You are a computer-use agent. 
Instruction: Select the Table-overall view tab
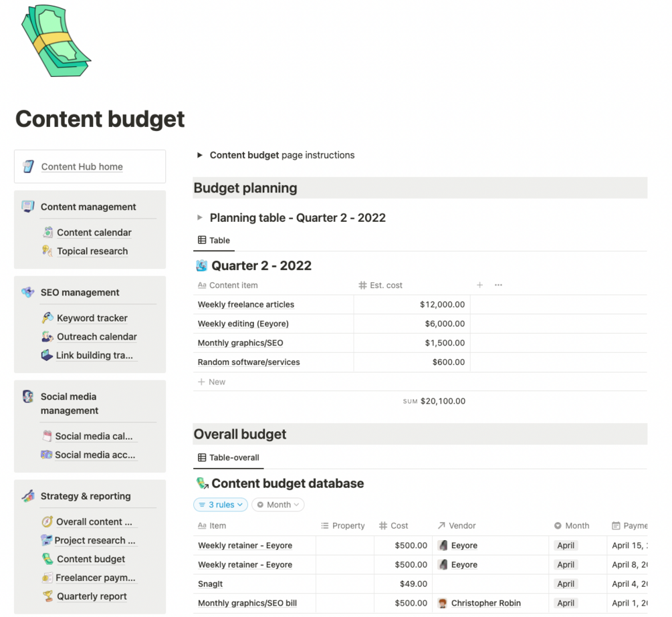pyautogui.click(x=229, y=458)
